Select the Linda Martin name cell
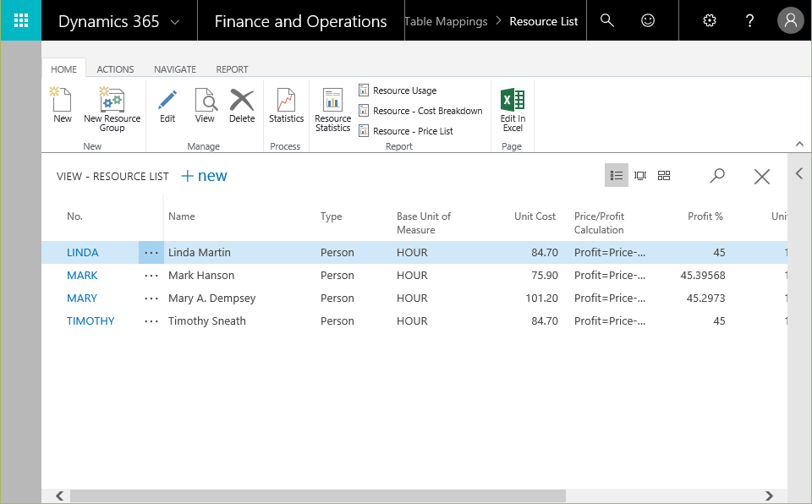 pos(200,252)
